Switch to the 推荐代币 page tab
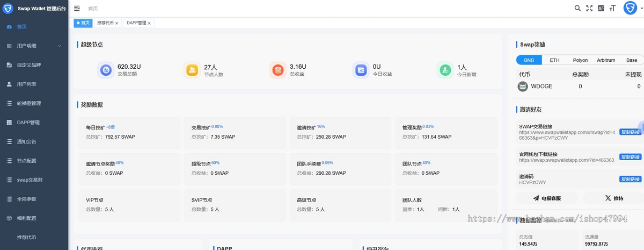 click(x=107, y=23)
